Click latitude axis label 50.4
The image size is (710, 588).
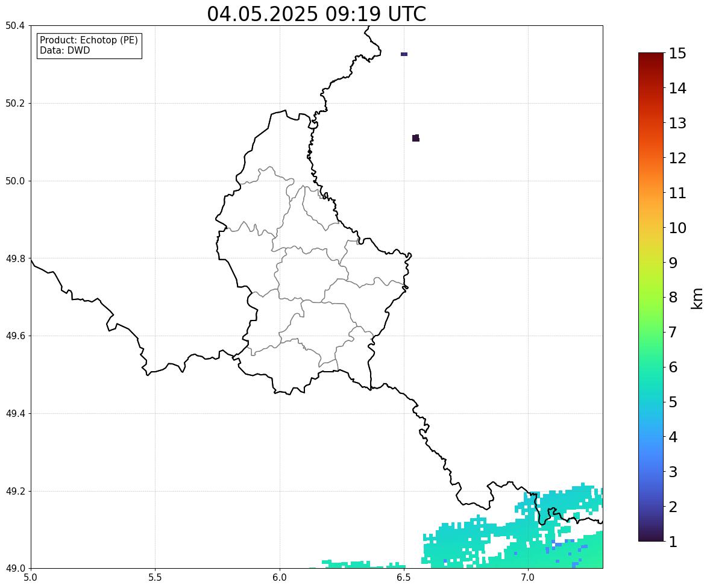[x=15, y=26]
